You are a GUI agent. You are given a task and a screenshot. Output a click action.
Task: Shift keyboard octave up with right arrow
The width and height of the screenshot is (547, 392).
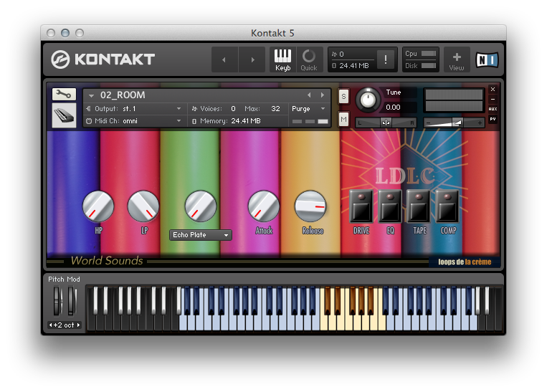point(78,325)
